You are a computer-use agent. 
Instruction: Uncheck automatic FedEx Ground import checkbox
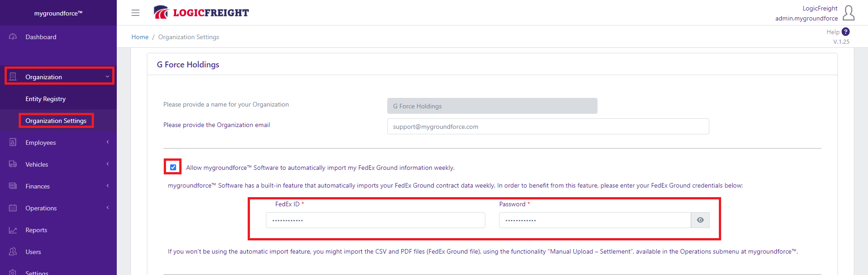pyautogui.click(x=173, y=167)
